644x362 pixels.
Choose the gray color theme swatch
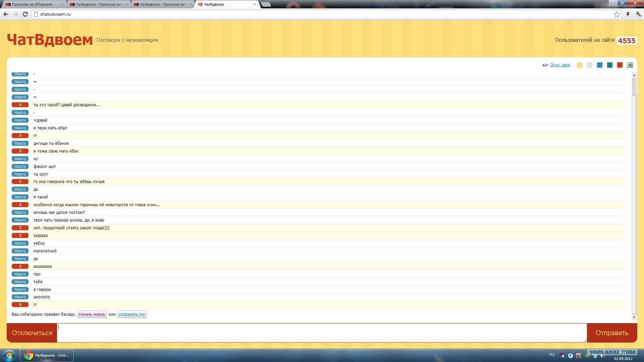click(590, 65)
